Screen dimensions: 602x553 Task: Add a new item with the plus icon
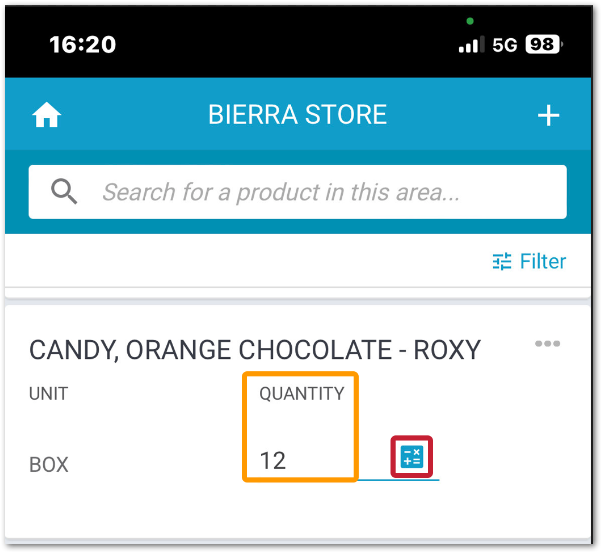pyautogui.click(x=548, y=115)
